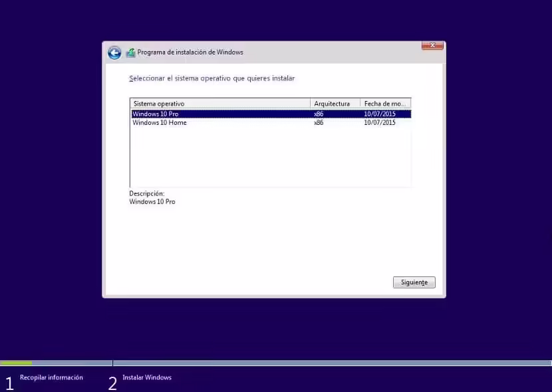Viewport: 552px width, 392px height.
Task: Click the Programa de instalación de Windows title
Action: point(190,52)
